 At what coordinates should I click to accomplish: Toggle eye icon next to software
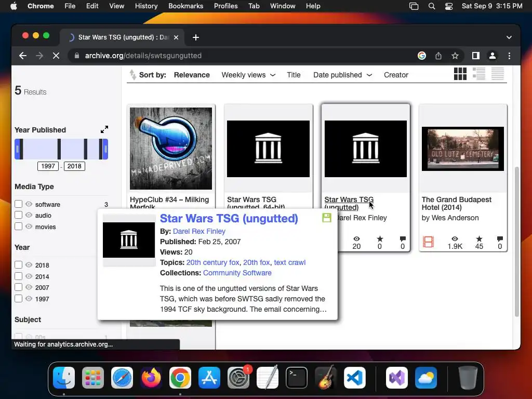tap(29, 204)
